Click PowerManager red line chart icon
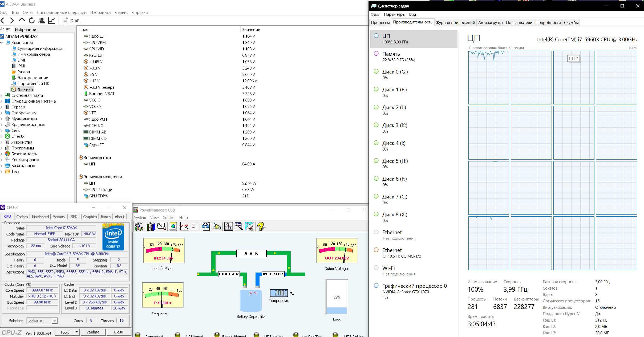Viewport: 644px width, 337px height. point(184,227)
